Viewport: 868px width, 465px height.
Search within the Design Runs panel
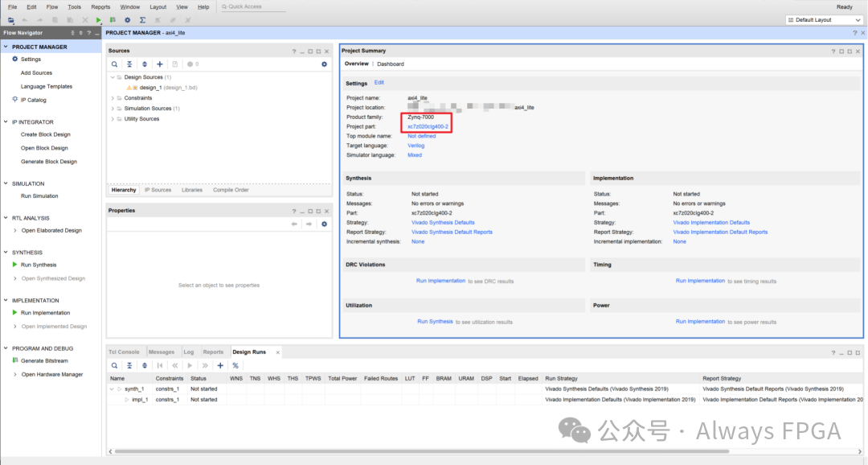pyautogui.click(x=115, y=366)
